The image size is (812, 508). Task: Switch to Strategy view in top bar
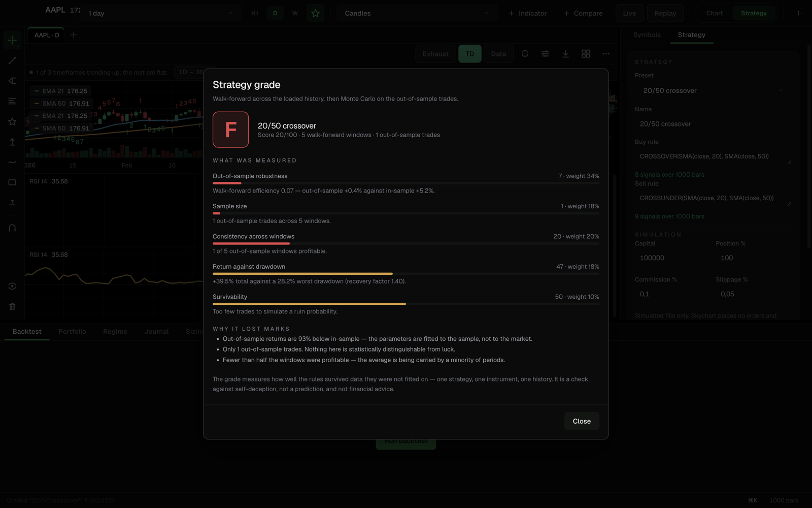pos(754,13)
